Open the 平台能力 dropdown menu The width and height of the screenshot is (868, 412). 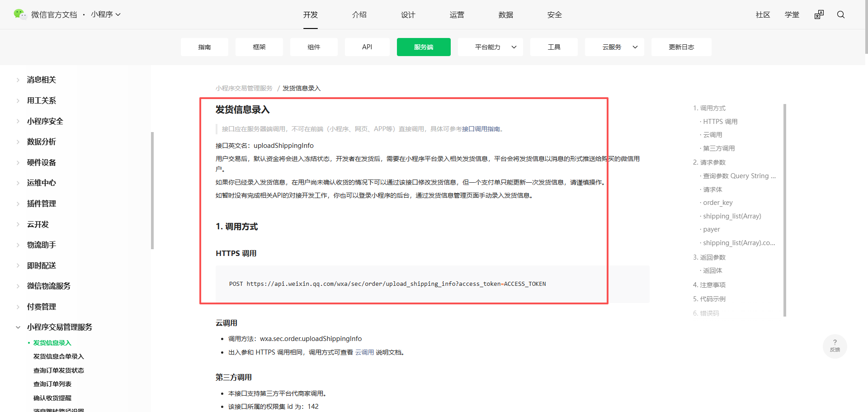coord(491,47)
